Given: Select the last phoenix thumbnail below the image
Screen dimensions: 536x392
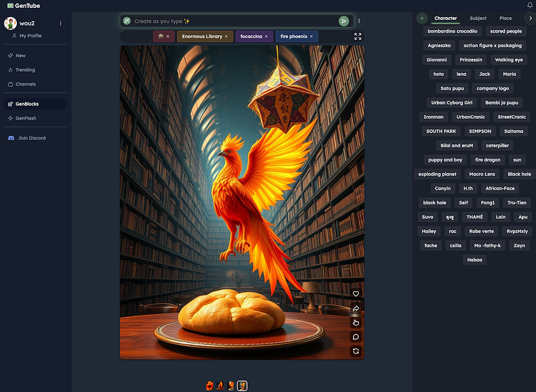Looking at the screenshot, I should click(243, 385).
